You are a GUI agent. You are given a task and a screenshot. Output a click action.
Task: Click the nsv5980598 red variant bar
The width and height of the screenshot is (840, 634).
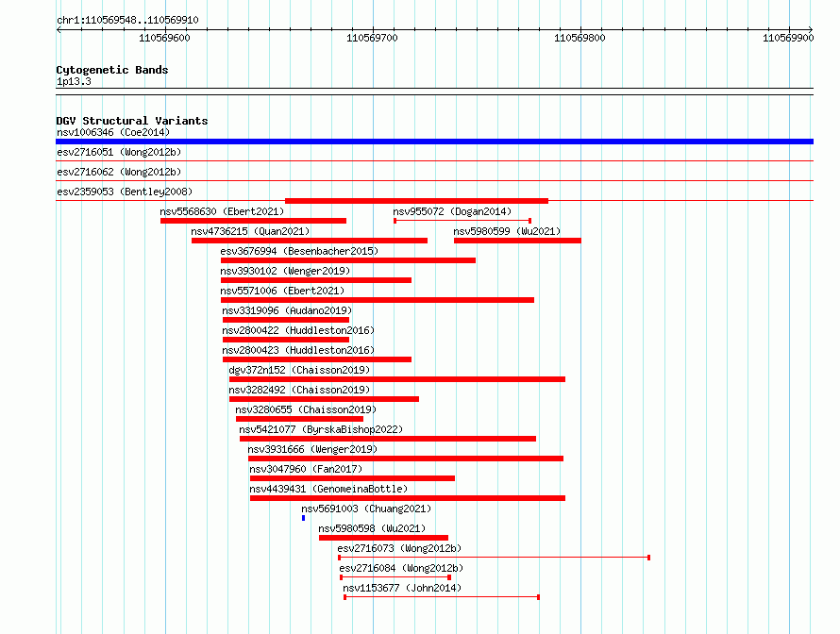383,538
